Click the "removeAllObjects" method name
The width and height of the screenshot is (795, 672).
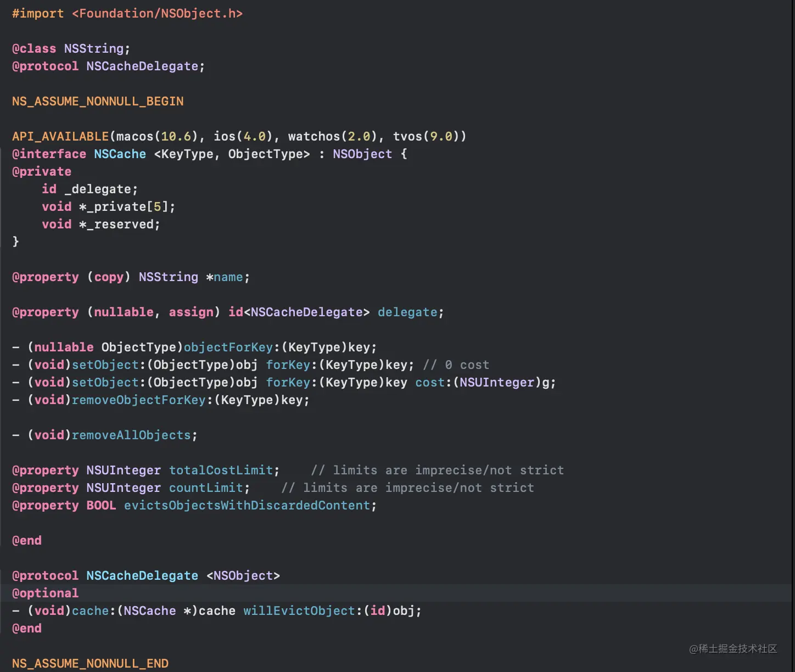(x=131, y=435)
